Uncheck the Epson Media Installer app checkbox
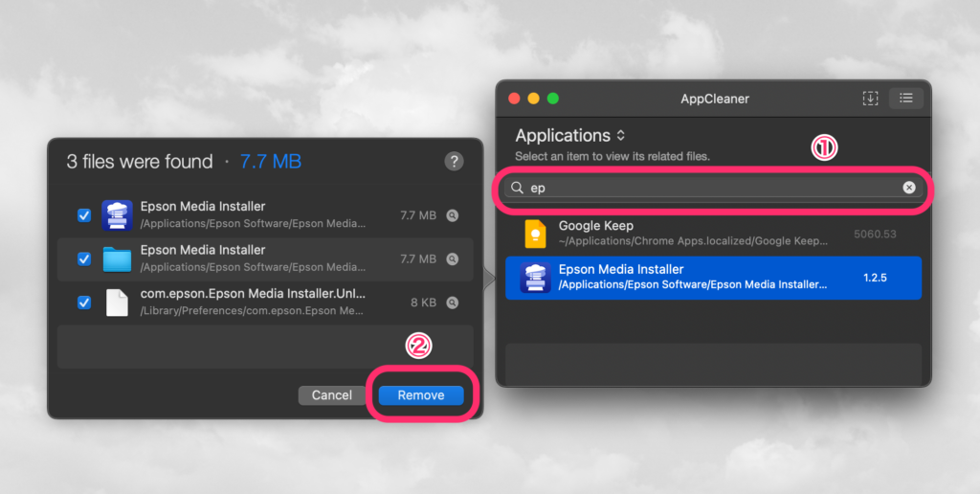The image size is (980, 494). point(84,215)
